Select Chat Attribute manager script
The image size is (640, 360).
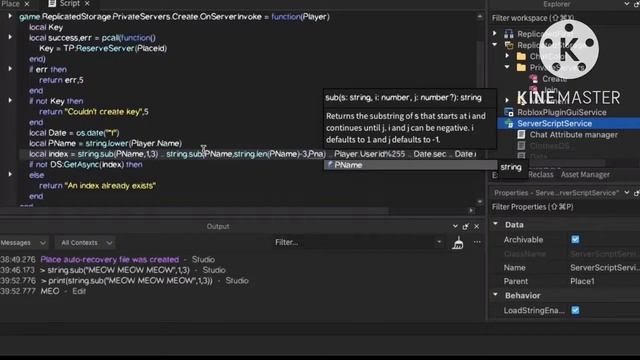click(573, 135)
